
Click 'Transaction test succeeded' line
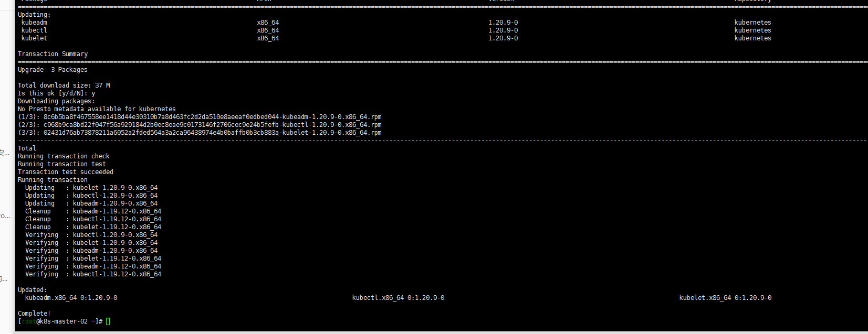pos(65,172)
